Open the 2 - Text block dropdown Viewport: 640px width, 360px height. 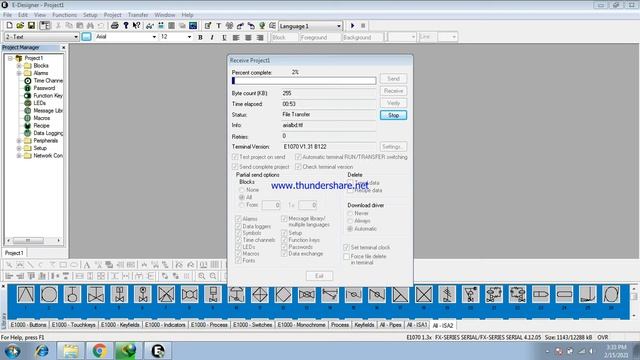pyautogui.click(x=76, y=37)
